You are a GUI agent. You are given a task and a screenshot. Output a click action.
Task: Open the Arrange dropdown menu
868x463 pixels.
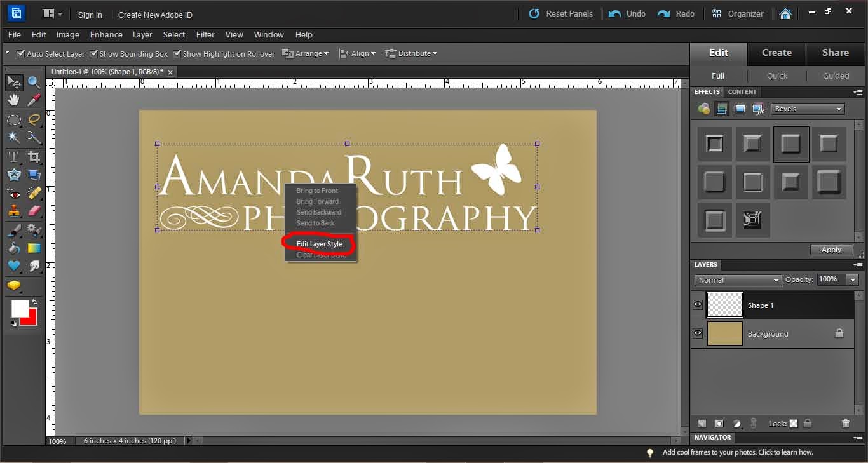[x=306, y=53]
